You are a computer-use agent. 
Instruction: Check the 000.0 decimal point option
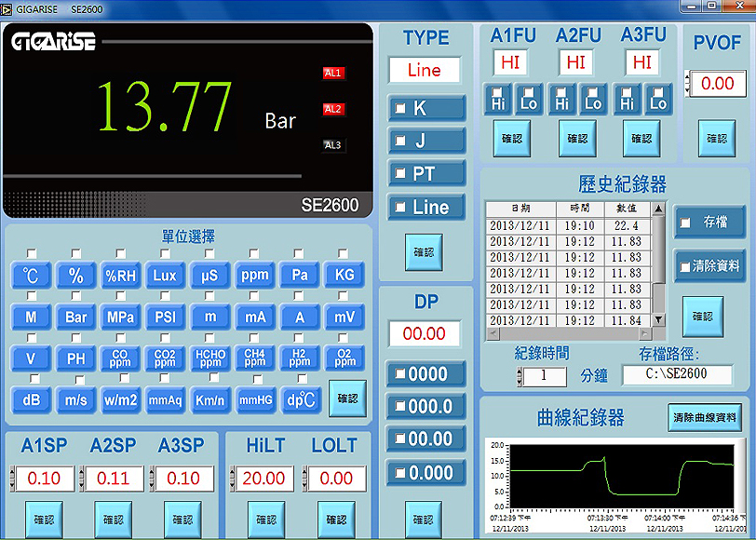point(400,406)
